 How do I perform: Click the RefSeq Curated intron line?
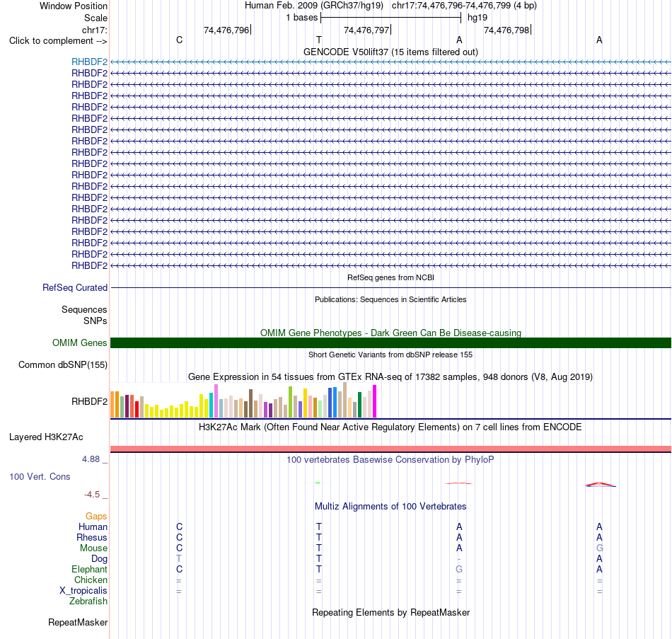pos(390,288)
